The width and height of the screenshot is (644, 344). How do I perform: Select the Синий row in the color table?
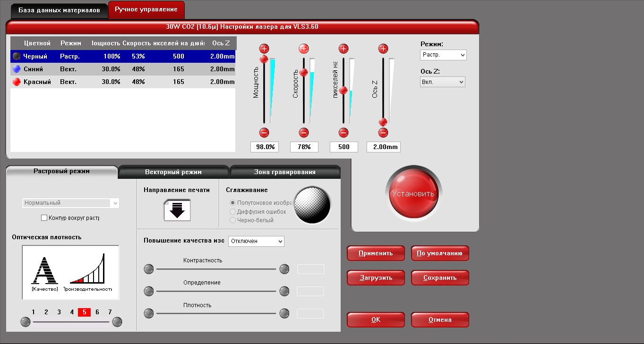[x=123, y=69]
